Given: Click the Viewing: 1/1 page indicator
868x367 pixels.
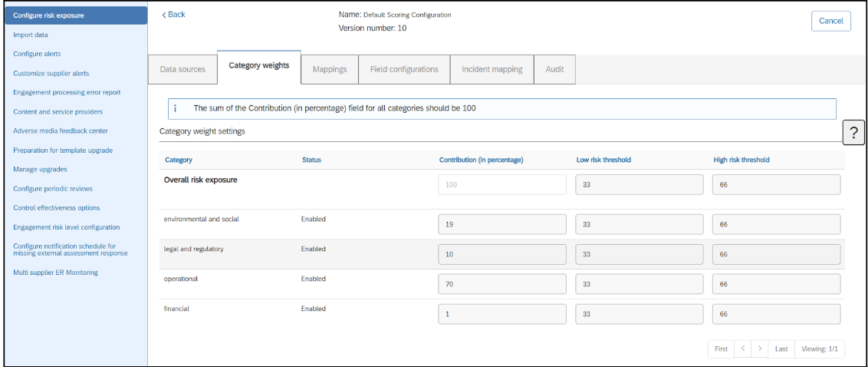Looking at the screenshot, I should click(x=820, y=349).
